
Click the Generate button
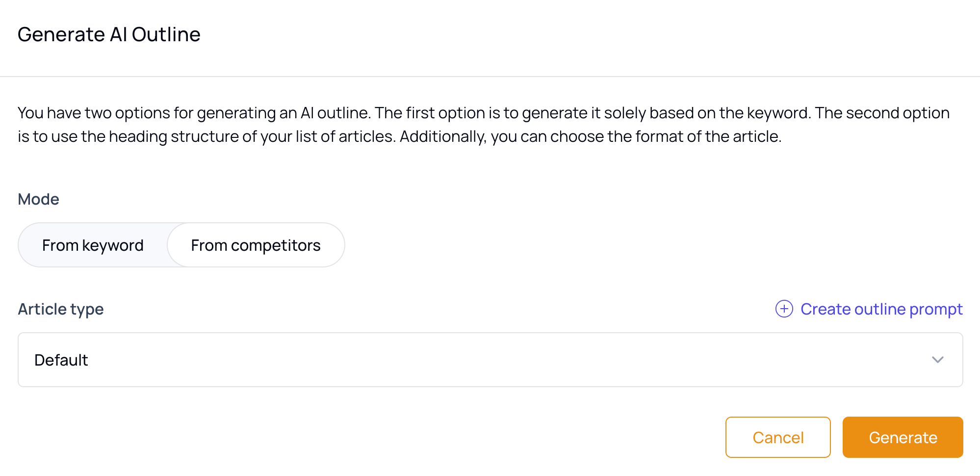pos(903,437)
